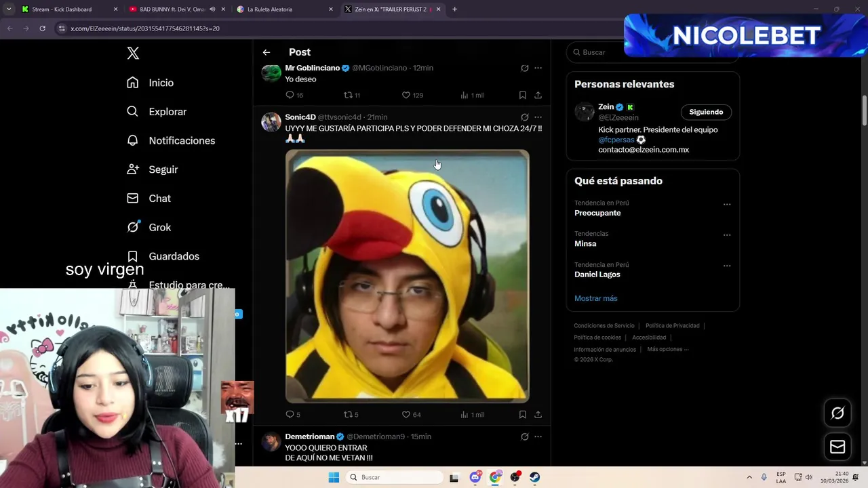Reload the page

42,28
